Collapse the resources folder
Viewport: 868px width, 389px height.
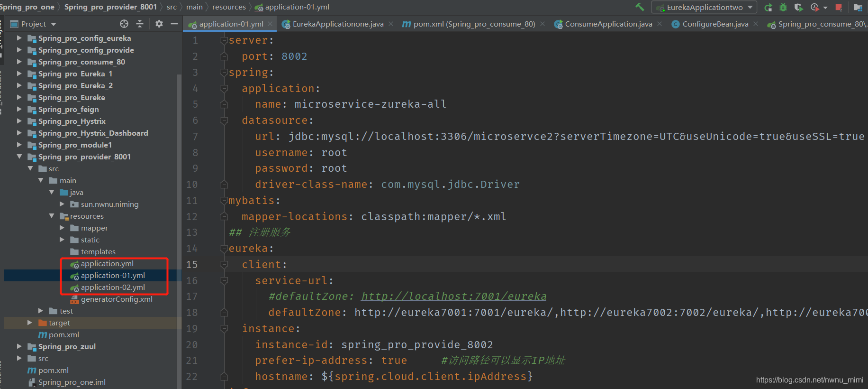52,216
